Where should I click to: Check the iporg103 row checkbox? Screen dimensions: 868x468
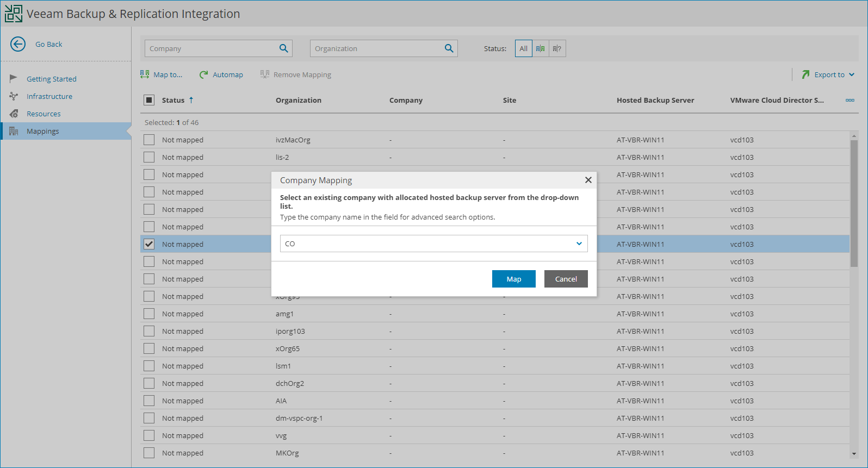pyautogui.click(x=149, y=331)
